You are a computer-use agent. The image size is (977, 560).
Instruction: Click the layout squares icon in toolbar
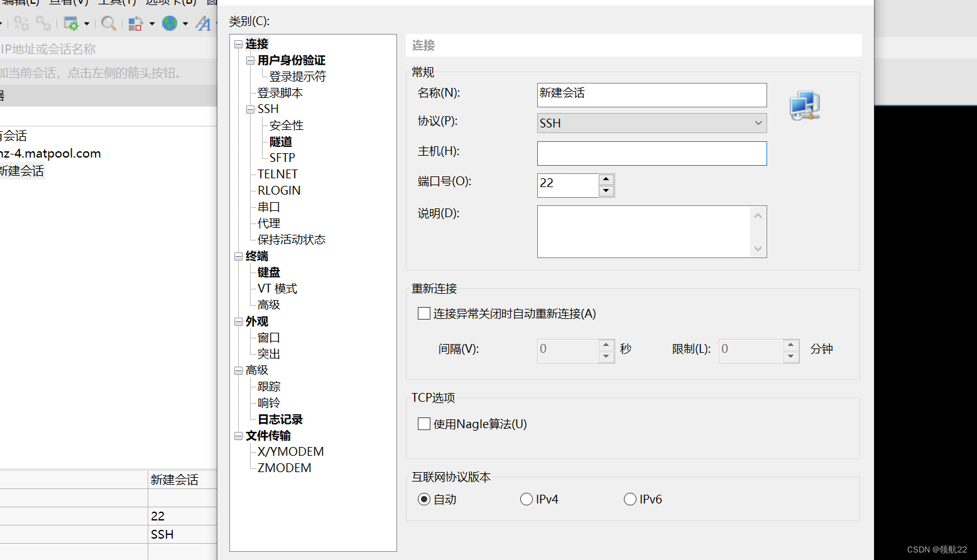coord(136,24)
